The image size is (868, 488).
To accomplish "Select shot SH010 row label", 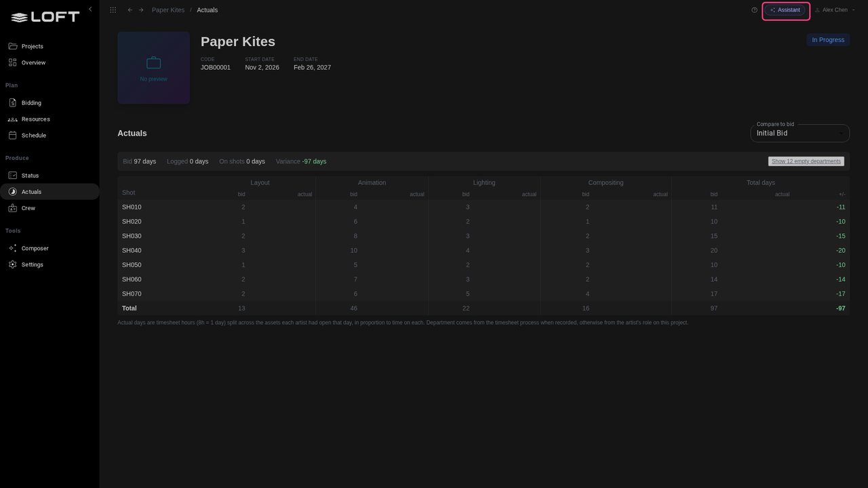I will (132, 207).
